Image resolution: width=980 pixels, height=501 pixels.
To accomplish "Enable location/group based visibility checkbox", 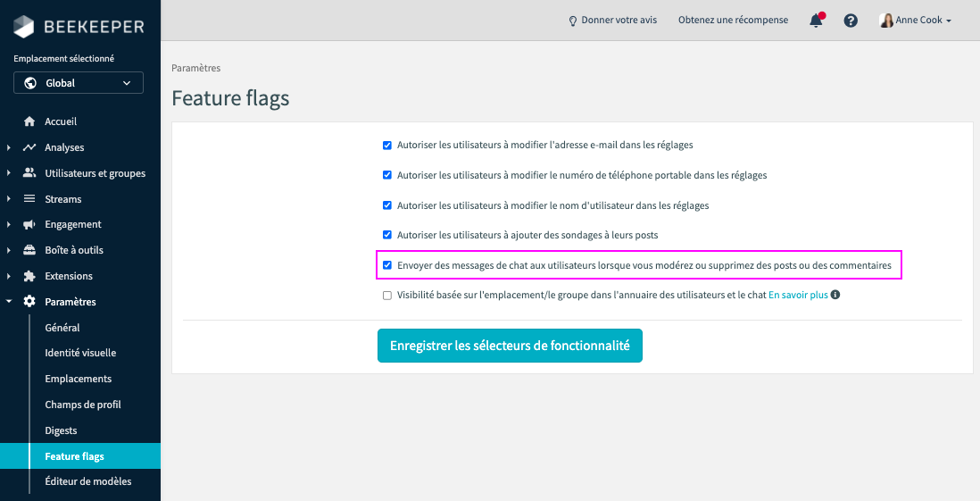I will 386,296.
